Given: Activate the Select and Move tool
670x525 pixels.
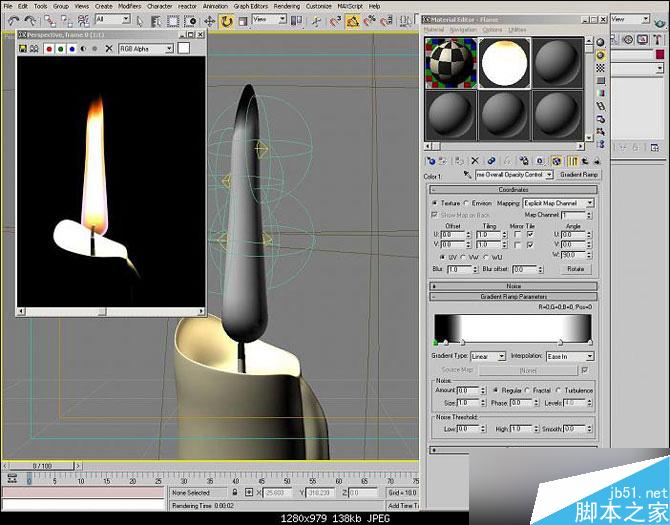Looking at the screenshot, I should [211, 20].
